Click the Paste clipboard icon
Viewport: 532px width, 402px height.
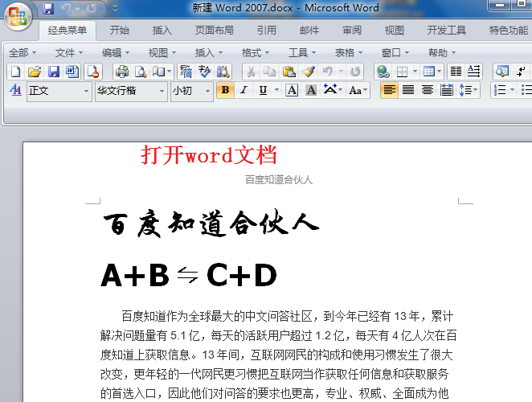(x=289, y=72)
